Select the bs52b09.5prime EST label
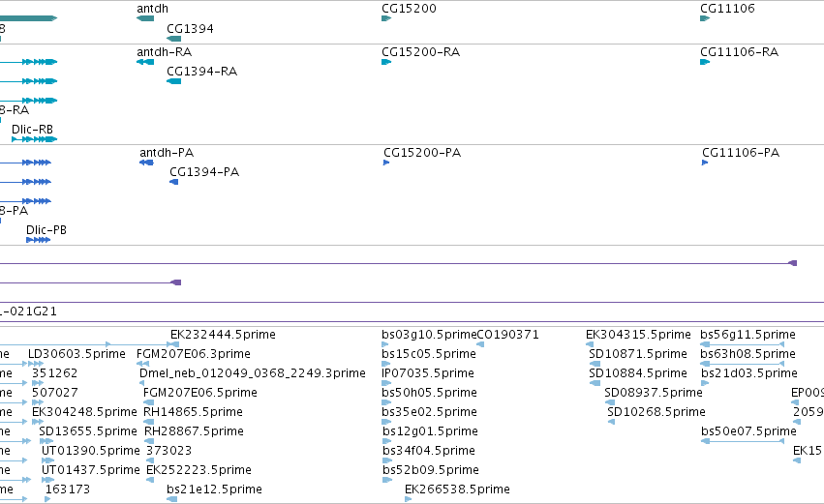 pos(431,470)
